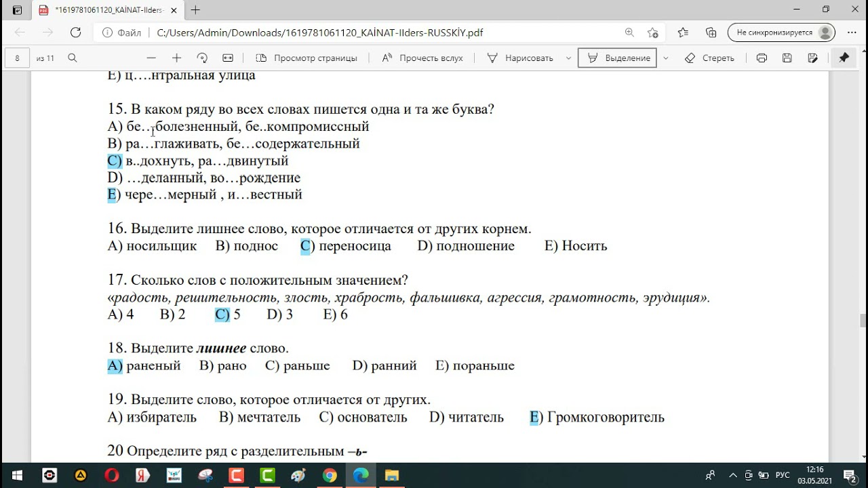Expand the Нарисовать options dropdown arrow
Screen dimensions: 868x488
(568, 58)
